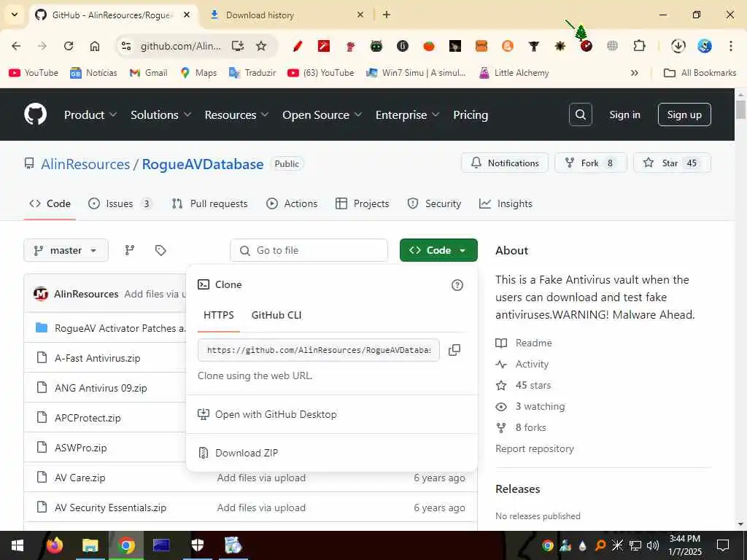Click Download ZIP
Viewport: 747px width, 560px height.
coord(247,453)
